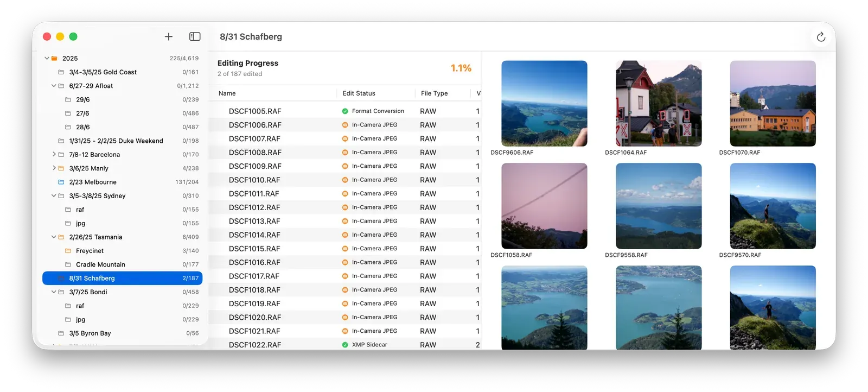Open the DSCF9606.RAF lake thumbnail
Screen dimensions: 868x392
click(544, 103)
